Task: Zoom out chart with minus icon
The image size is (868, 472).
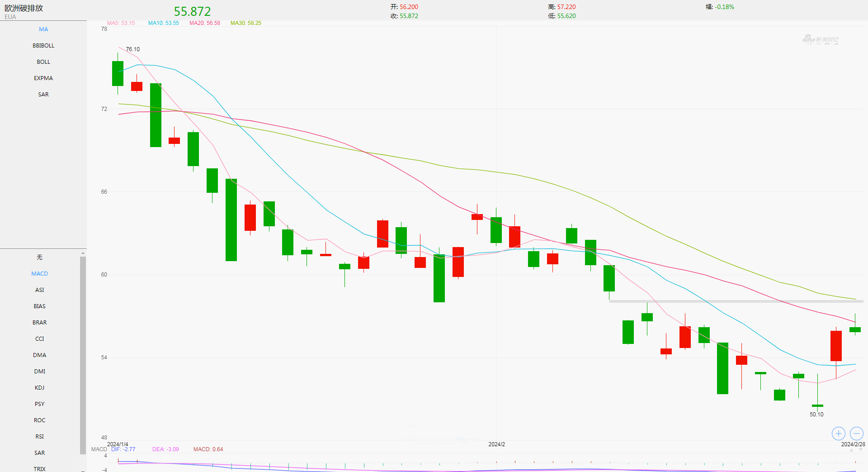Action: coord(856,434)
